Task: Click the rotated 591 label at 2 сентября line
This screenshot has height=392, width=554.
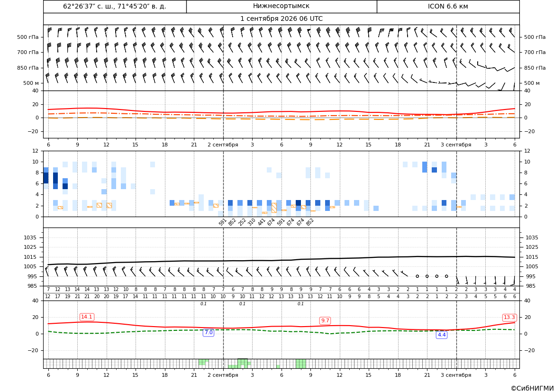Action: click(222, 222)
